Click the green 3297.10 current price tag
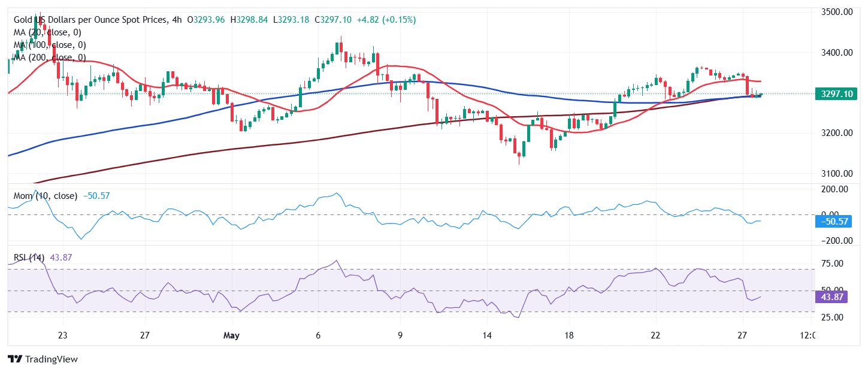The height and width of the screenshot is (372, 868). tap(836, 93)
